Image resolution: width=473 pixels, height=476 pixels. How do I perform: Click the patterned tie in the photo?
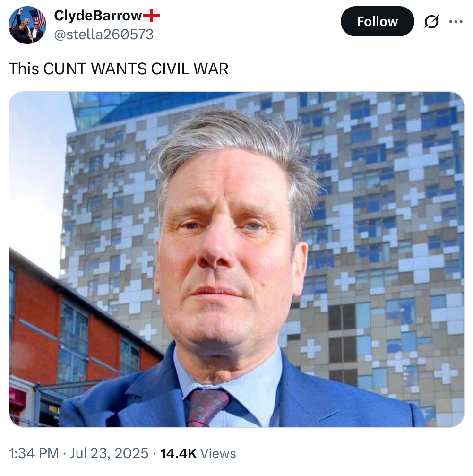point(206,408)
